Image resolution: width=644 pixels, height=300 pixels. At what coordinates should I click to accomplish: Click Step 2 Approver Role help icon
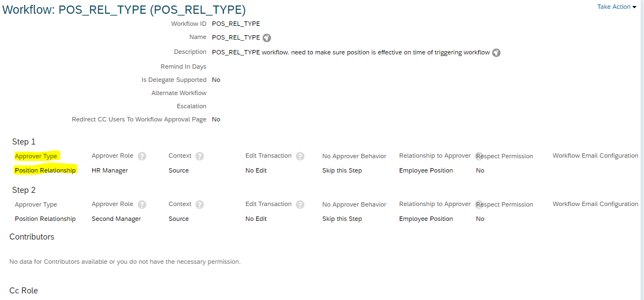pos(142,204)
